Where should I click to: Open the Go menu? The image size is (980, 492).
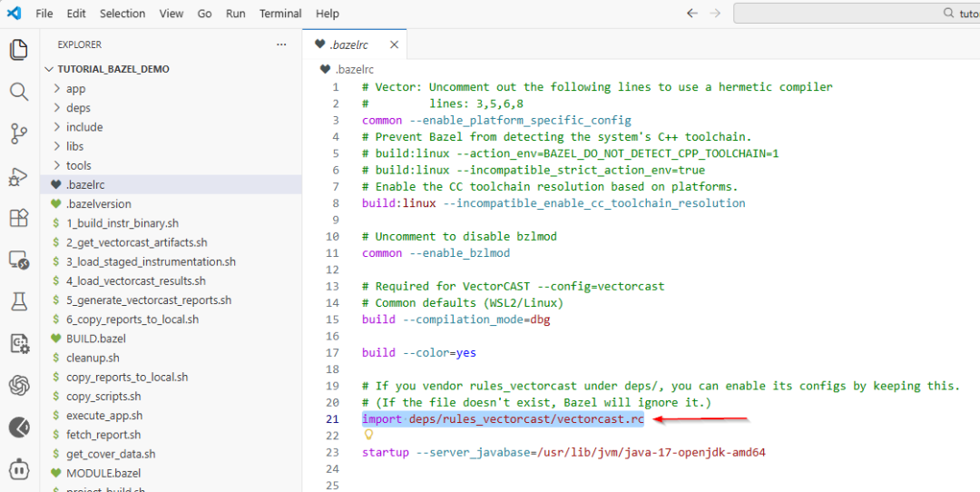(x=204, y=13)
